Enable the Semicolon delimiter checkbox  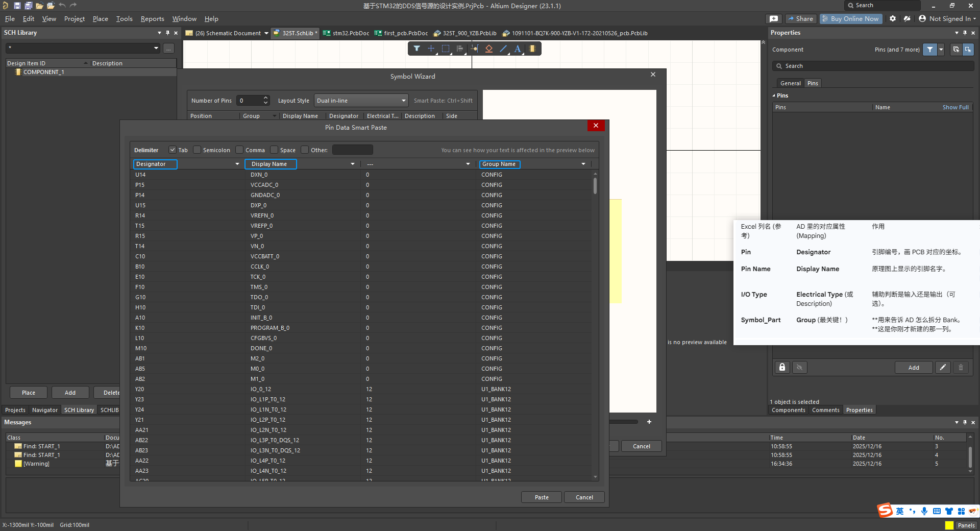pos(197,150)
